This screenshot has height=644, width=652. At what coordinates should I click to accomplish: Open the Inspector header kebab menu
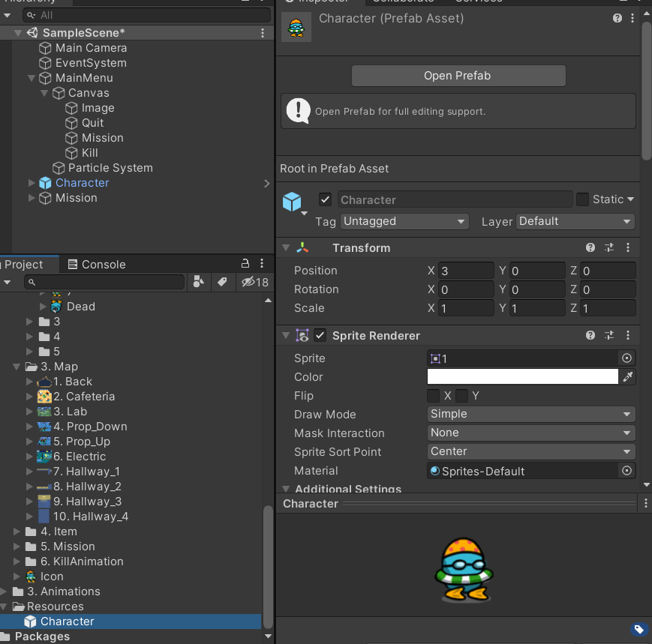point(632,18)
